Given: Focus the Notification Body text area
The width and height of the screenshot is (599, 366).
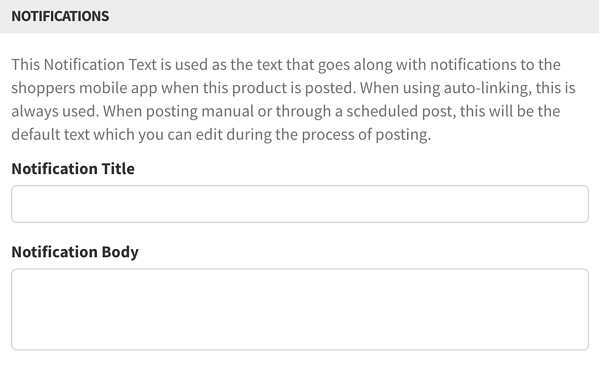Looking at the screenshot, I should [x=300, y=309].
